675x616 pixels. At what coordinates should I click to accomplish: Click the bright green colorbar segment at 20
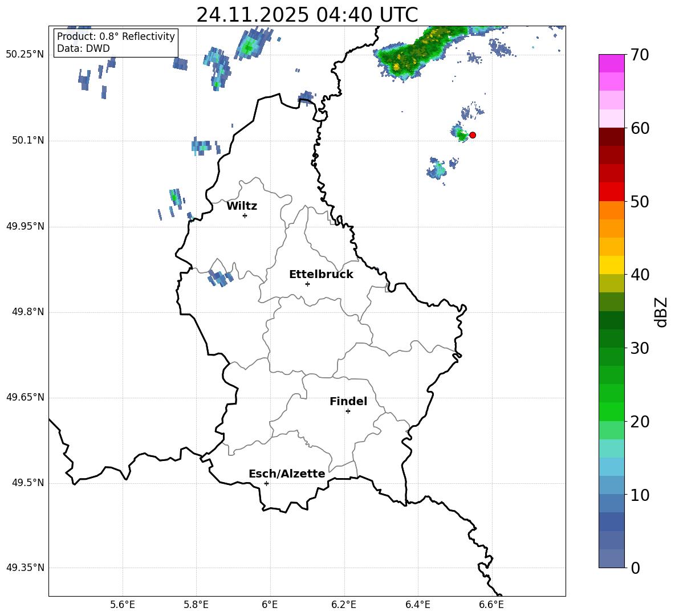[x=611, y=411]
